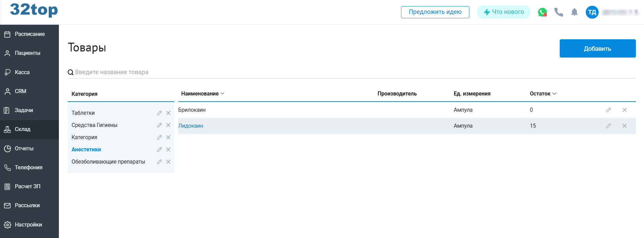
Task: Sort by Наименование column chevron
Action: 222,94
